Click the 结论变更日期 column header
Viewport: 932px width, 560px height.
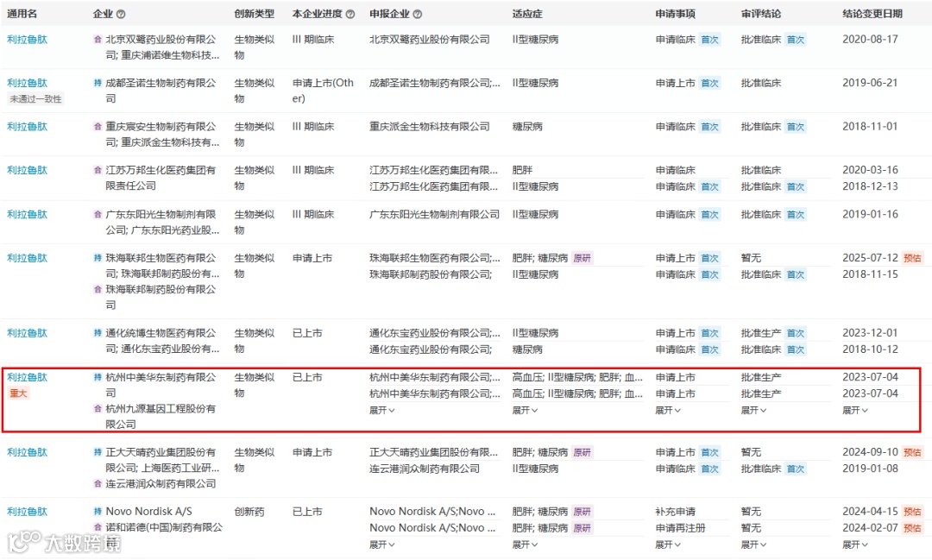pos(872,14)
